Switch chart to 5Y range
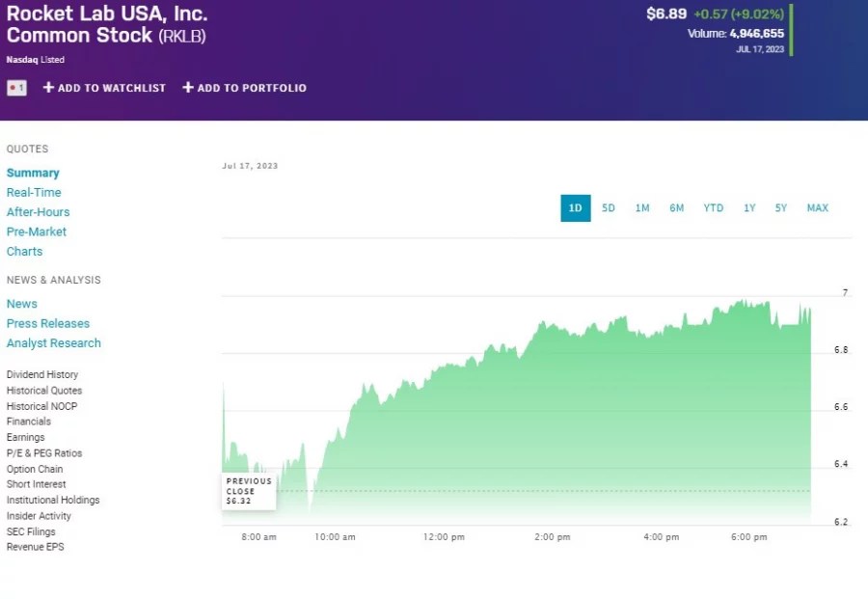 point(781,208)
